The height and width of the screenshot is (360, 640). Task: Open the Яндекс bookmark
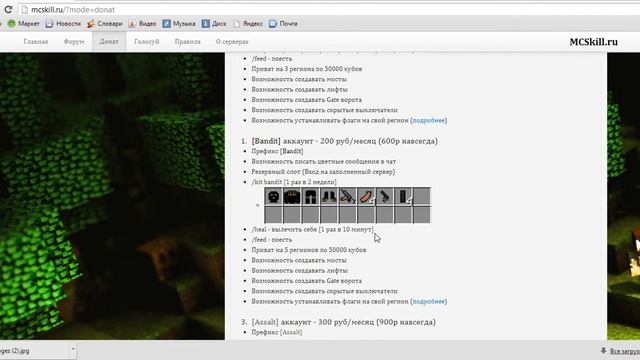point(248,24)
